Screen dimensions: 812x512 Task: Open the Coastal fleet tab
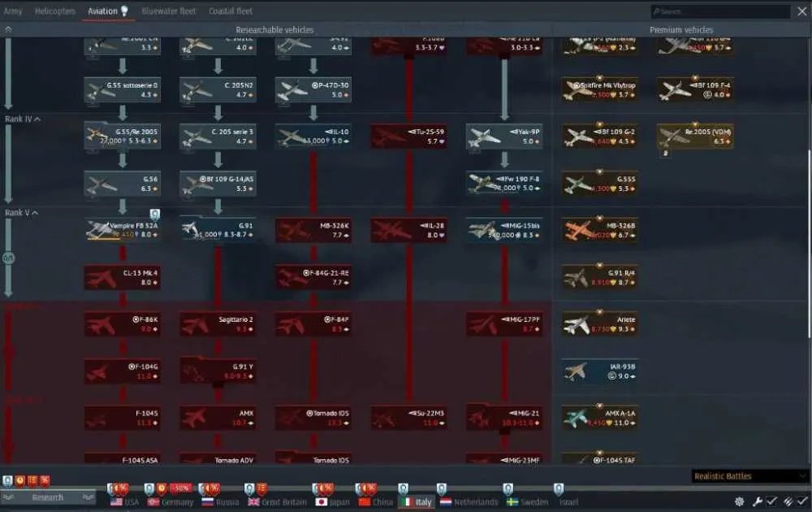231,11
